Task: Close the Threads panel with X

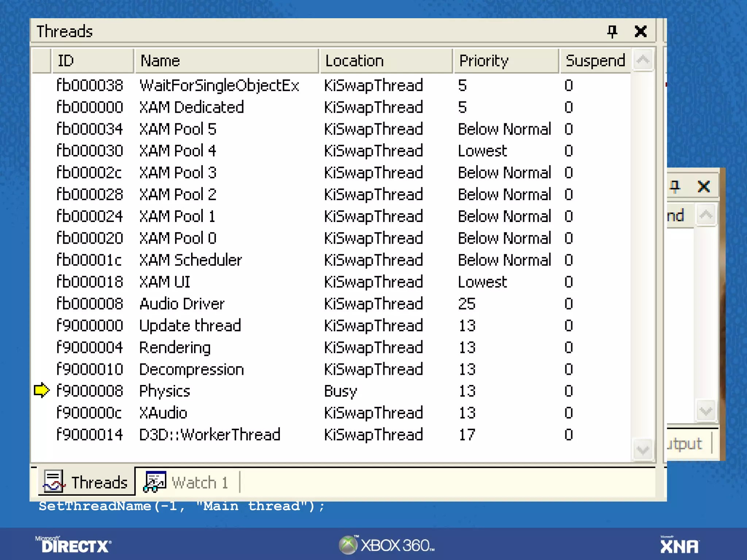Action: [x=640, y=32]
